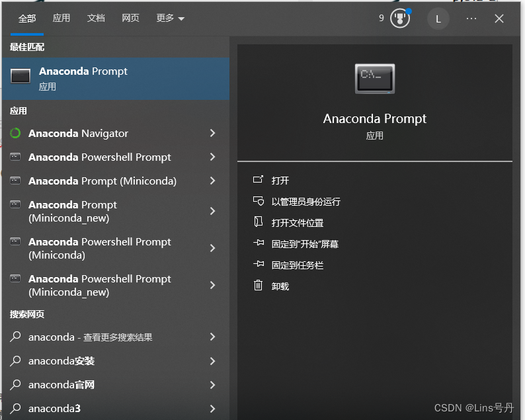525x420 pixels.
Task: Switch to the 文档 tab
Action: tap(96, 18)
